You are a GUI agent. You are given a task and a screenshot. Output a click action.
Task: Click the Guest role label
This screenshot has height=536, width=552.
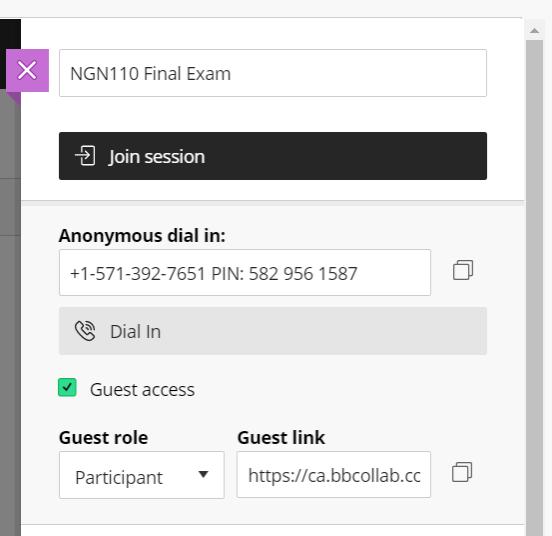pyautogui.click(x=104, y=437)
